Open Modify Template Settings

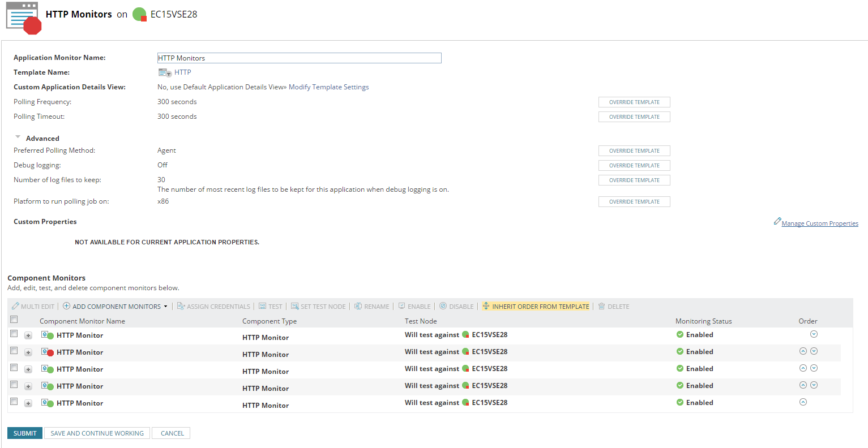coord(329,87)
